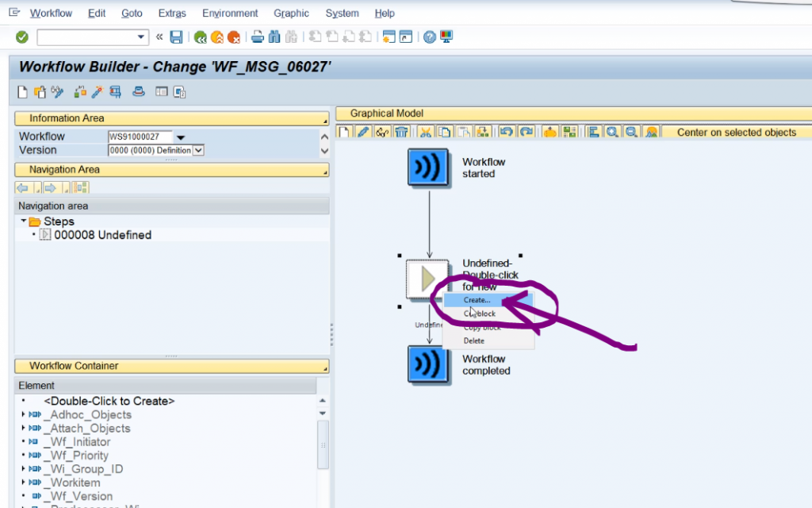
Task: Click the Workflow completed event node
Action: pyautogui.click(x=427, y=364)
